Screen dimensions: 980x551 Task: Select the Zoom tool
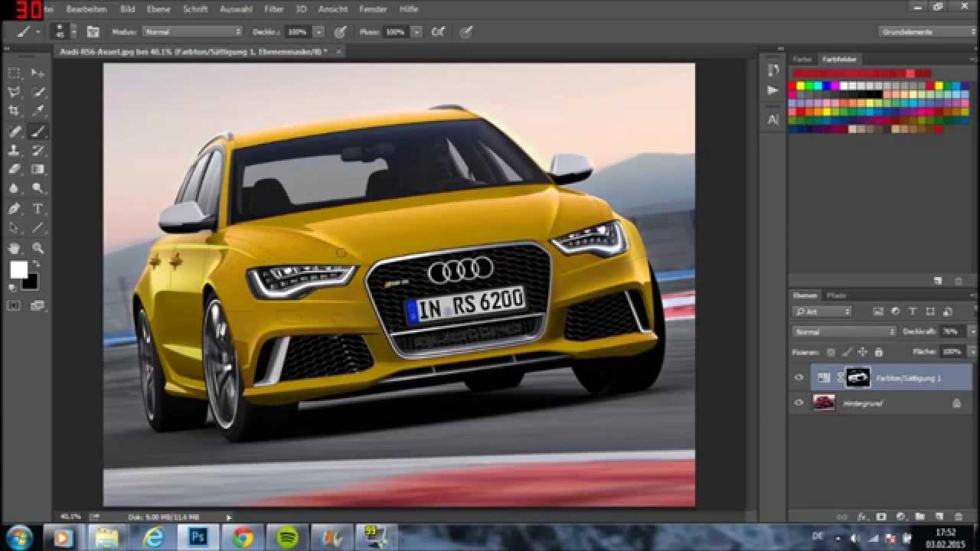pos(38,248)
